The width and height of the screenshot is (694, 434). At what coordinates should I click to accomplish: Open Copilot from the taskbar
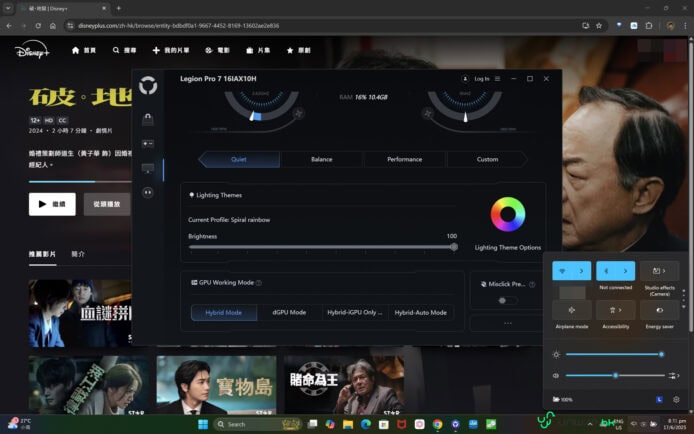[x=330, y=425]
